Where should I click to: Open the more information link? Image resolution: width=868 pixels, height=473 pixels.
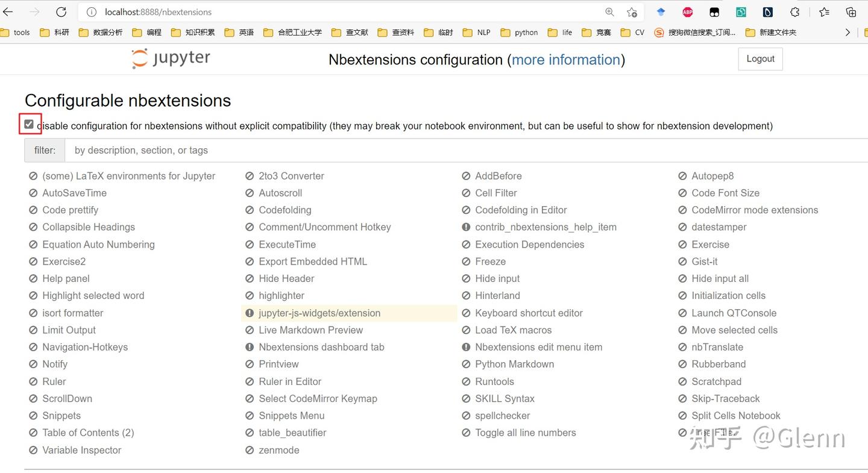tap(566, 60)
